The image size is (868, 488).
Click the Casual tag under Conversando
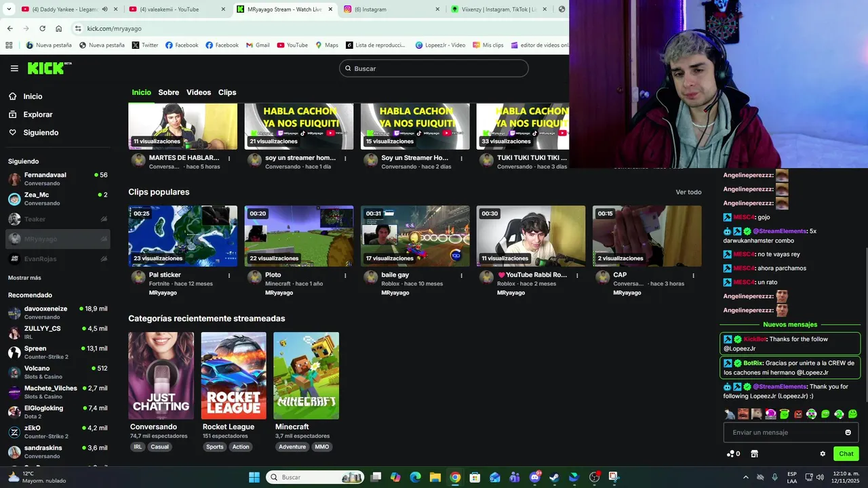click(159, 447)
